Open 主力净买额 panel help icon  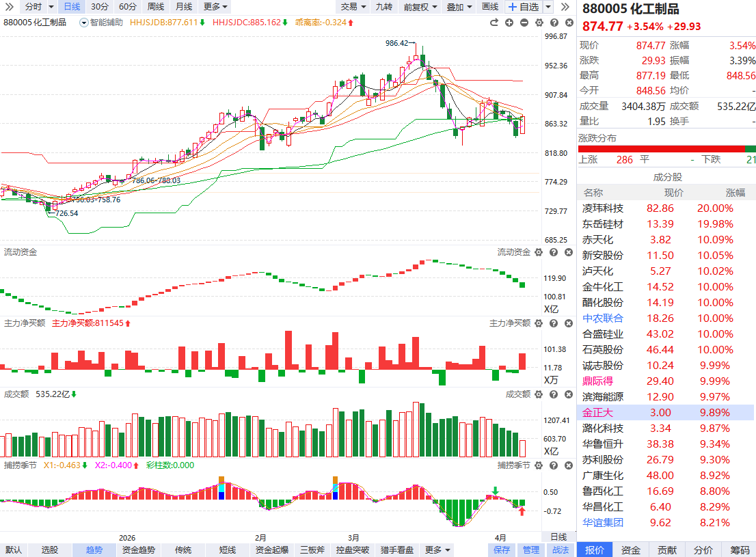coord(554,323)
